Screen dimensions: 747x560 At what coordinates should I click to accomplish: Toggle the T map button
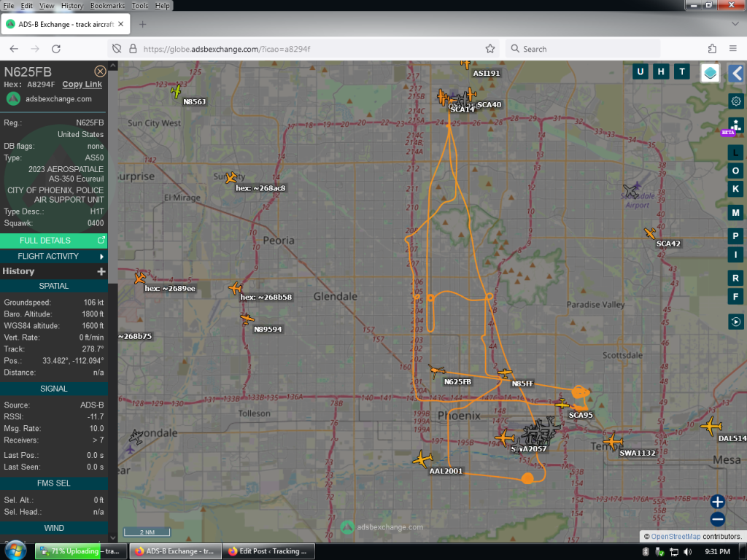[x=682, y=72]
